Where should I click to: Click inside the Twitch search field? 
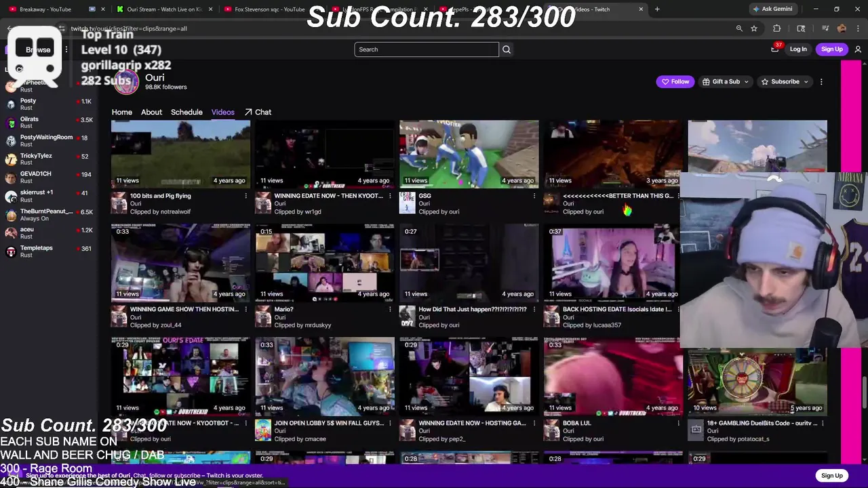[x=427, y=49]
